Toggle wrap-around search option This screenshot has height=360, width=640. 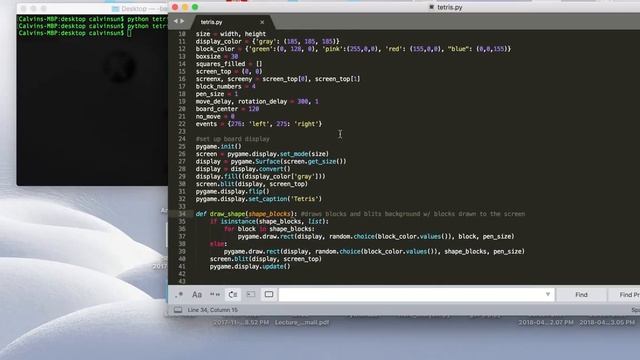233,294
